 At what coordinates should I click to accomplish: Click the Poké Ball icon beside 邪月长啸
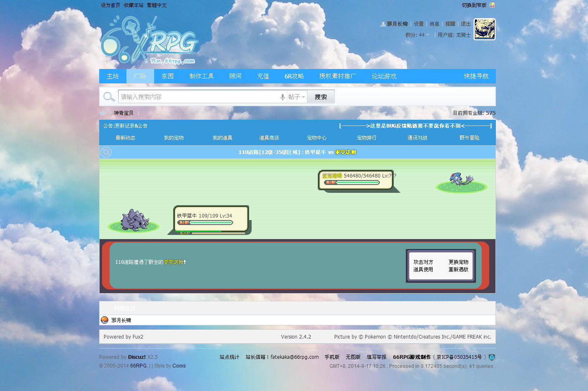pyautogui.click(x=105, y=320)
